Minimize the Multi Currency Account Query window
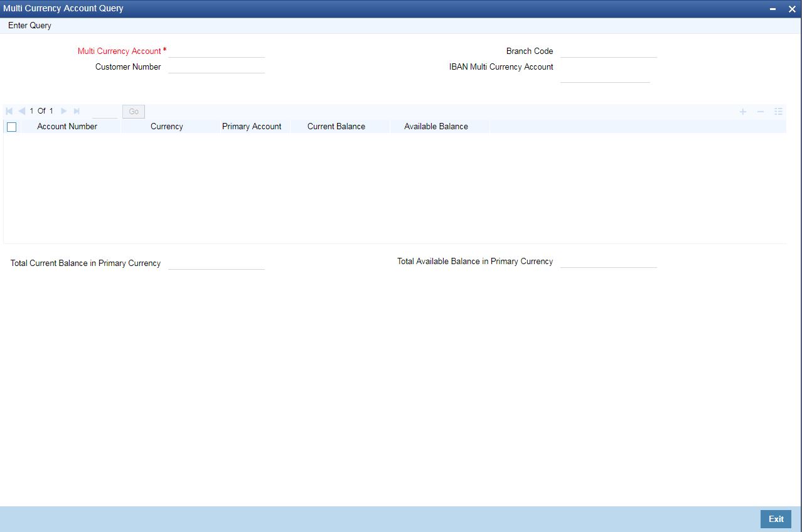802x532 pixels. [773, 9]
